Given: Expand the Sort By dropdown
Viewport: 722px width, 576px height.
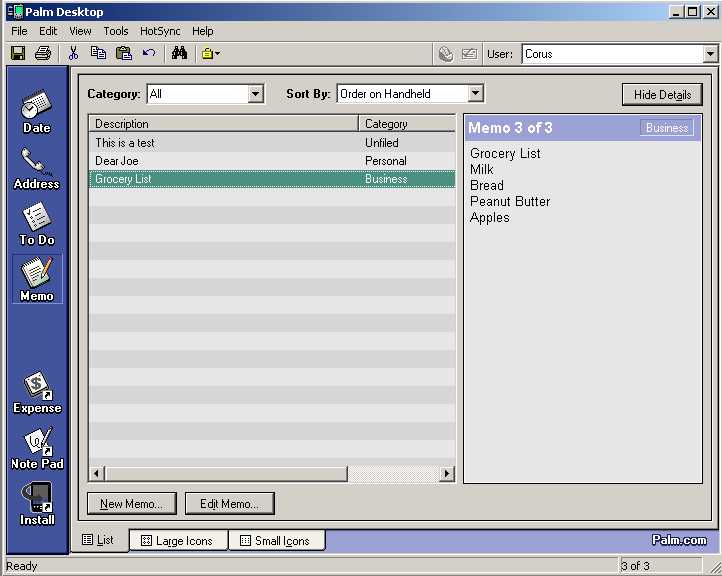Looking at the screenshot, I should tap(475, 93).
